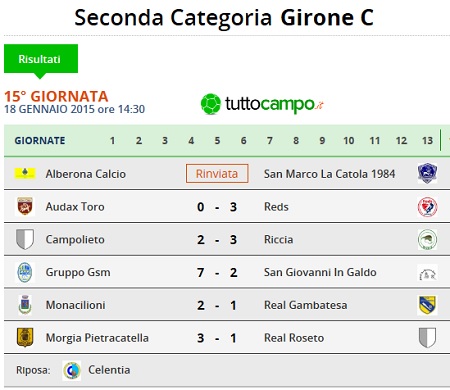Click the Monacilioni coat of arms
450x390 pixels.
[x=25, y=305]
